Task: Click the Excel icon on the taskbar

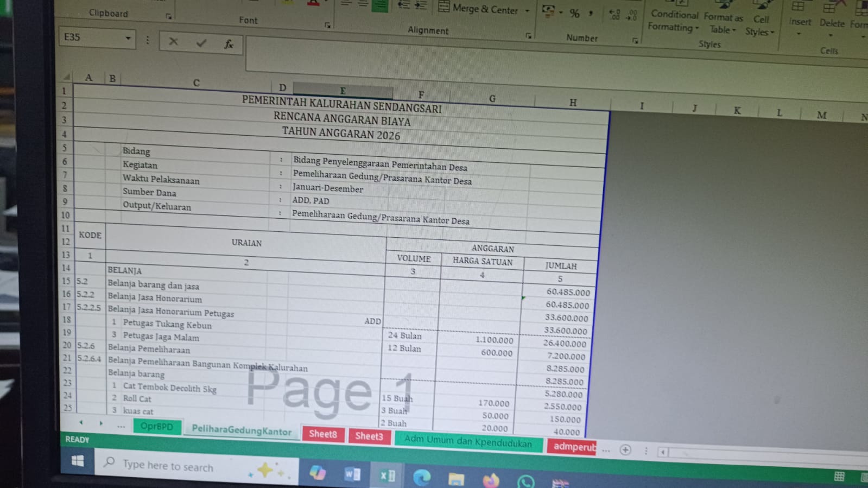Action: tap(387, 476)
